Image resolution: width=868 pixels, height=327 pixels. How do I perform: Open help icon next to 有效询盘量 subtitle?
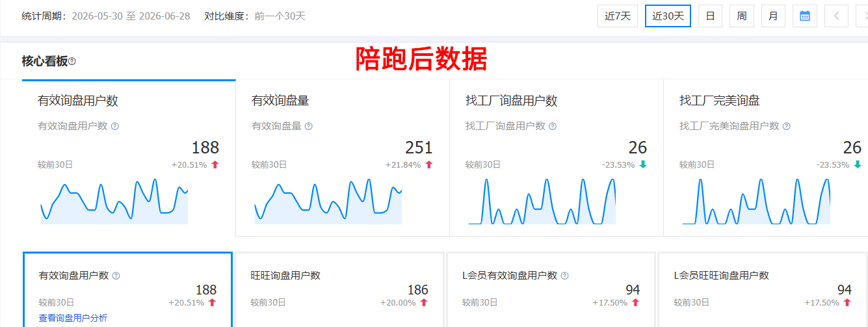click(309, 126)
